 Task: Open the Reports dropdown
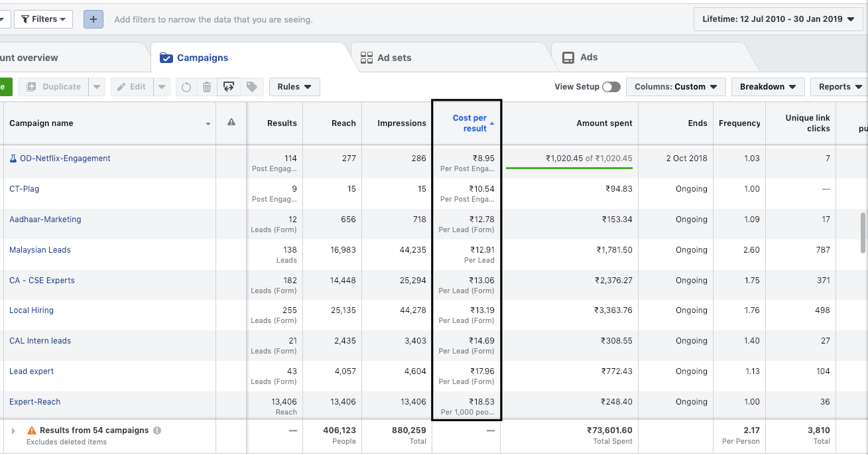point(840,87)
